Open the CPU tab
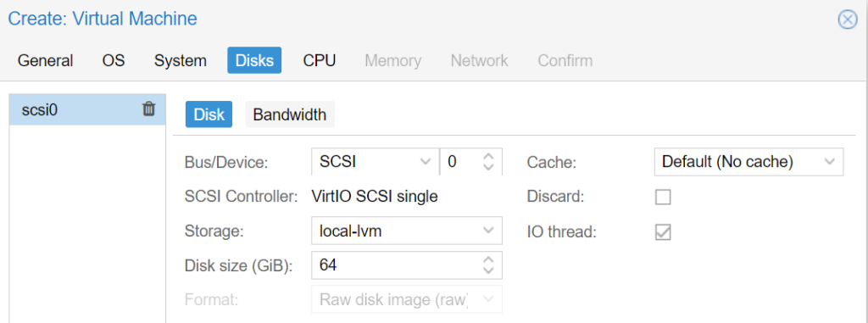868x323 pixels. 320,60
